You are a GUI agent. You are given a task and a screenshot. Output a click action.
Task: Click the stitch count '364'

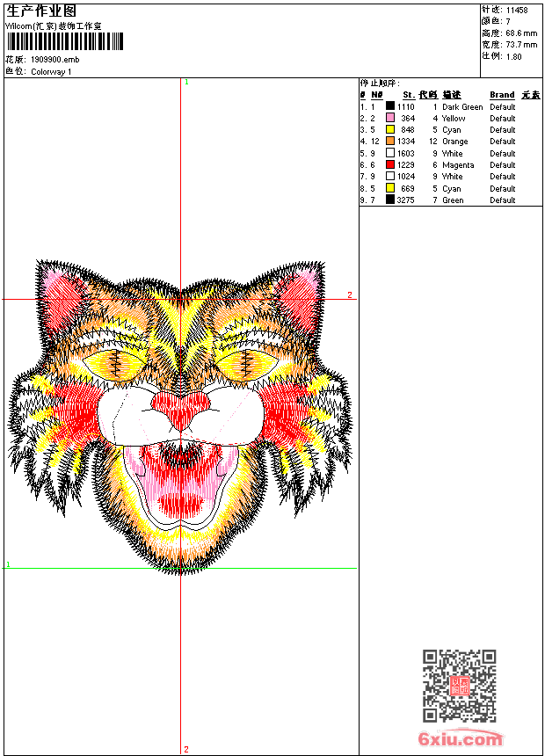(408, 119)
